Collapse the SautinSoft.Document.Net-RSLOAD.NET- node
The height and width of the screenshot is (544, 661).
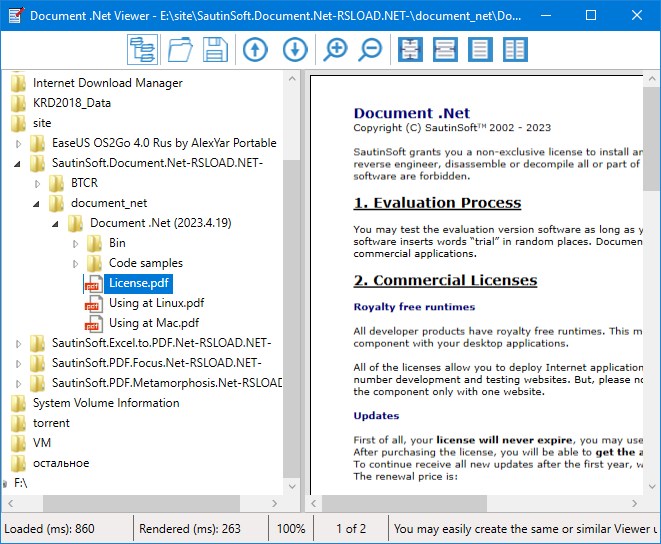[17, 164]
